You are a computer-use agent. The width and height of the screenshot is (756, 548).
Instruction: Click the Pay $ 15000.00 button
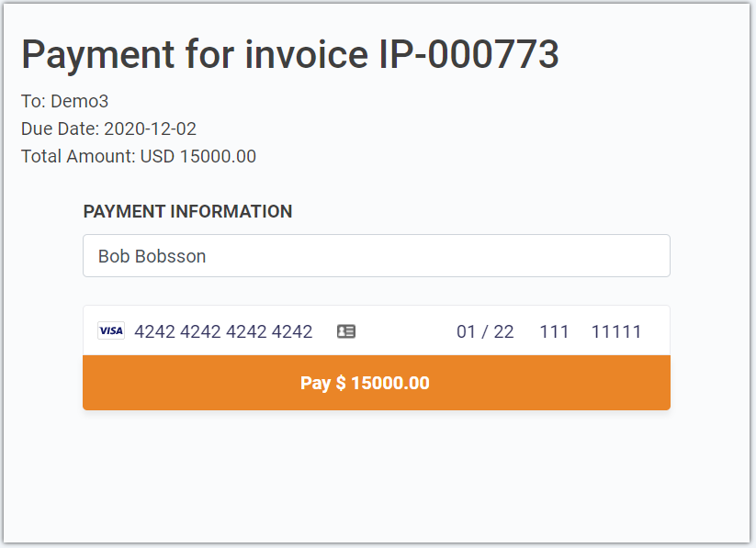click(376, 383)
